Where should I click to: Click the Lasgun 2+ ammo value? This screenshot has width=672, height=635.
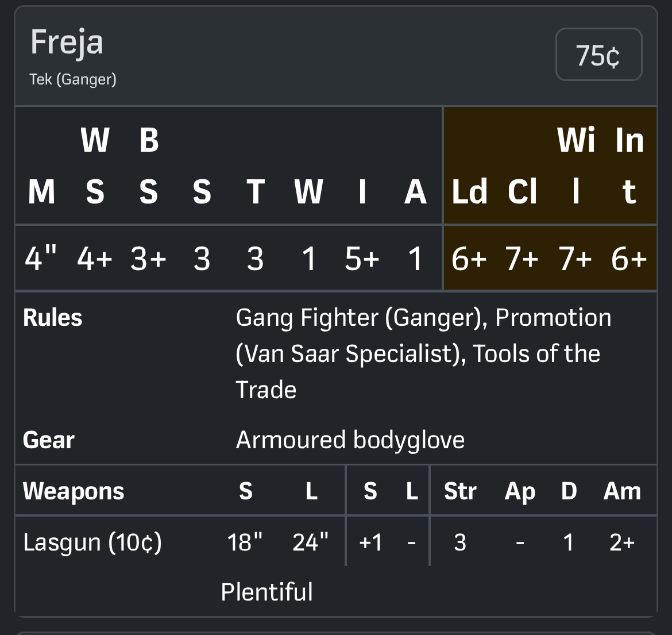622,542
